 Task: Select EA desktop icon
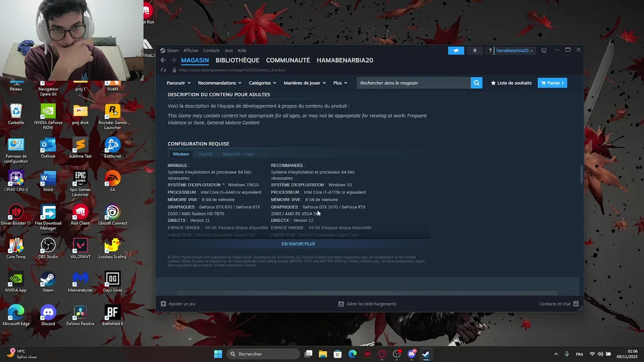[x=113, y=181]
